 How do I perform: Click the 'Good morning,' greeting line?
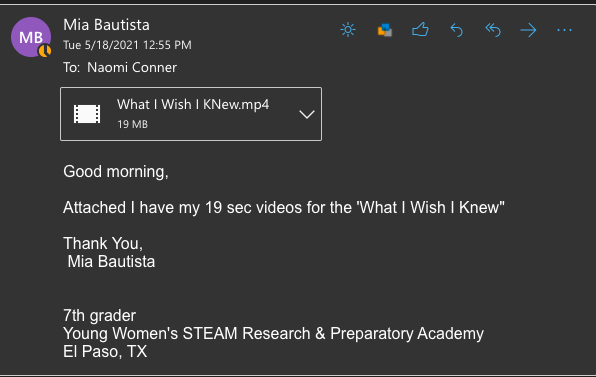(116, 172)
